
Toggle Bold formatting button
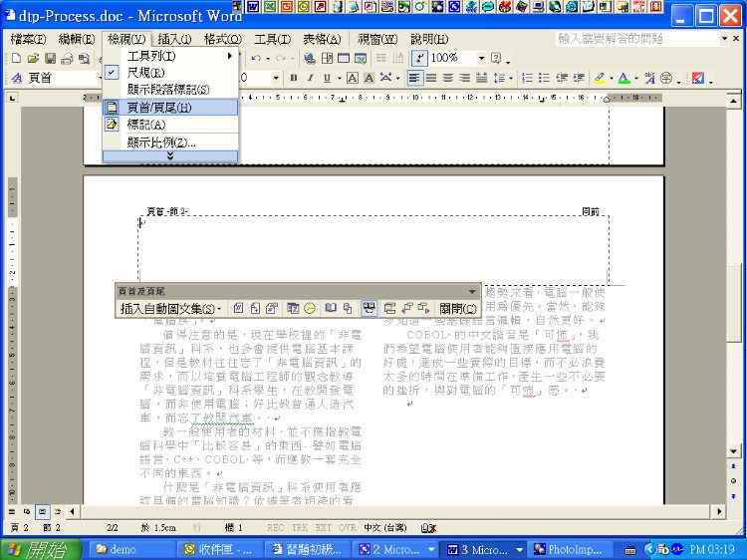(x=294, y=78)
